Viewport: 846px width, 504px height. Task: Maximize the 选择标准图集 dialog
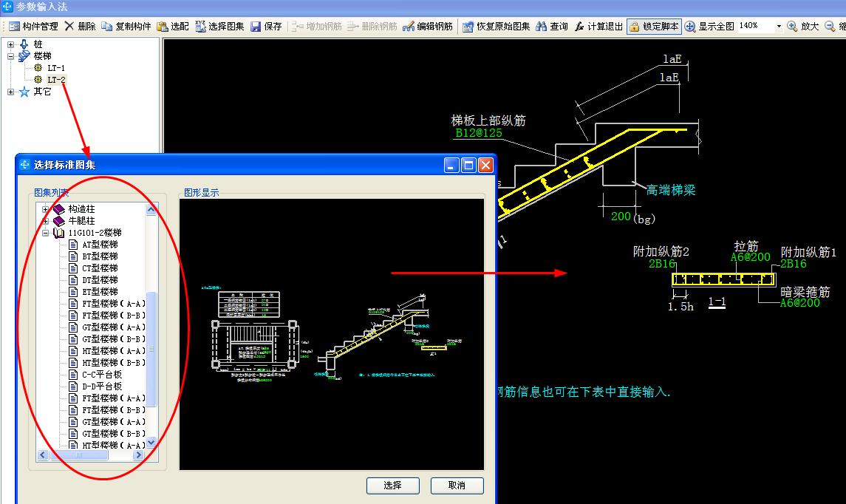(x=469, y=165)
